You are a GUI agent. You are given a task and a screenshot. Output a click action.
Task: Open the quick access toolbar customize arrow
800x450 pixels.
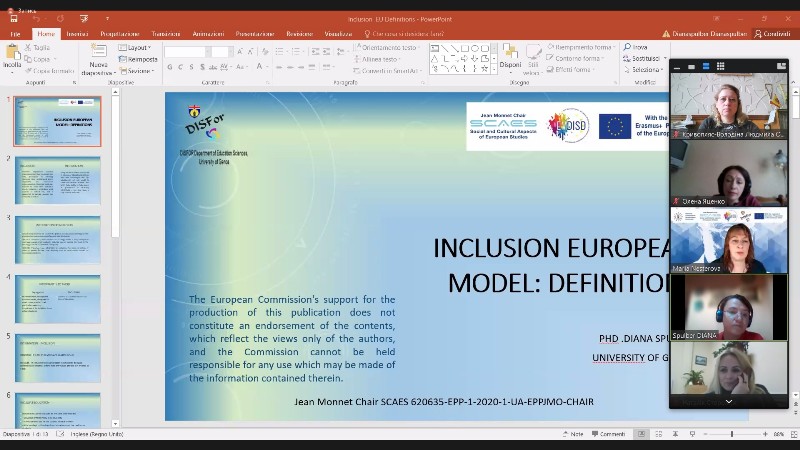pos(107,19)
